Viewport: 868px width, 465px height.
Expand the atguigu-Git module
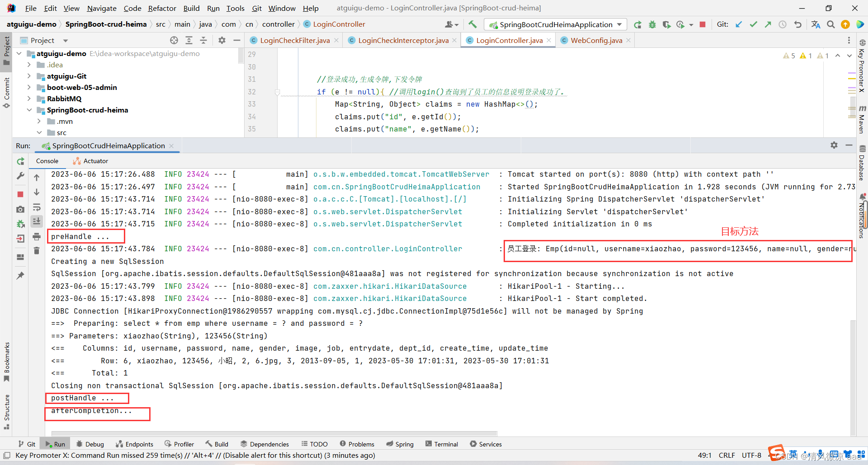click(x=29, y=76)
